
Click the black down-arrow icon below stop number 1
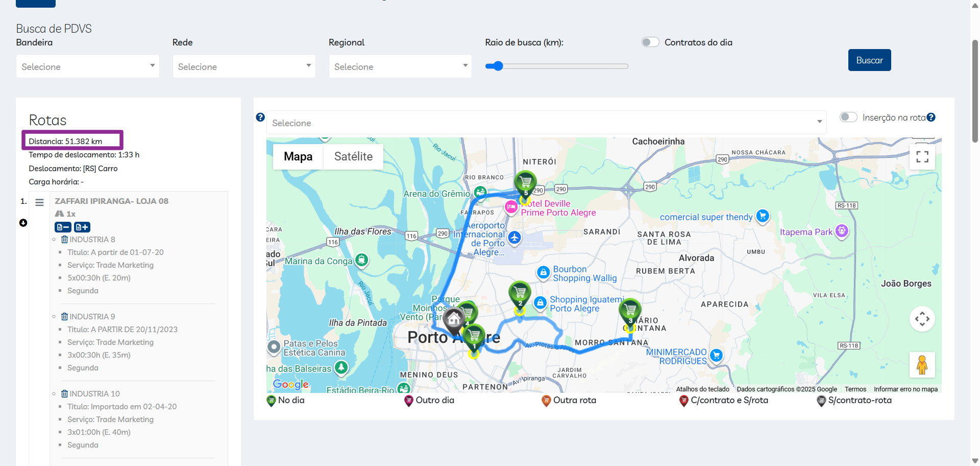pyautogui.click(x=23, y=223)
